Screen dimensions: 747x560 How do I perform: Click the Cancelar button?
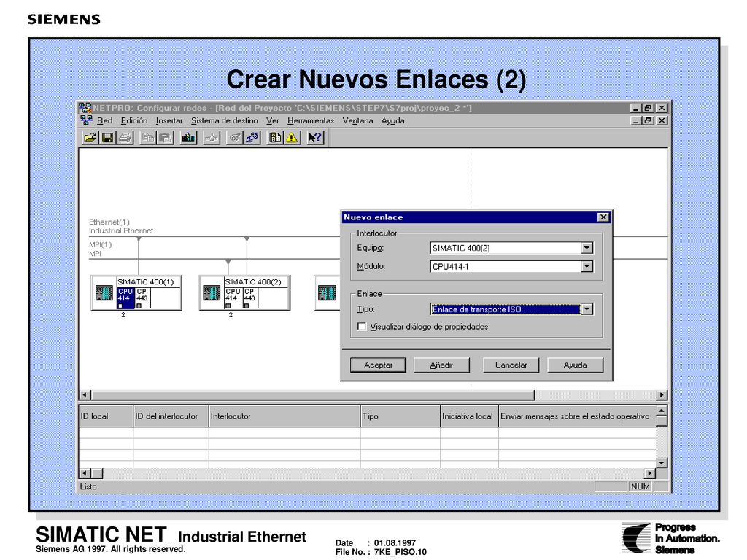click(511, 365)
